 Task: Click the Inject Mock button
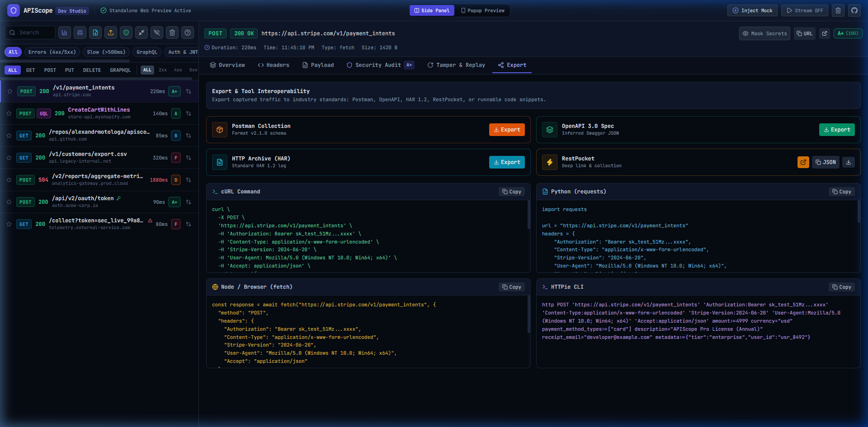[x=752, y=10]
